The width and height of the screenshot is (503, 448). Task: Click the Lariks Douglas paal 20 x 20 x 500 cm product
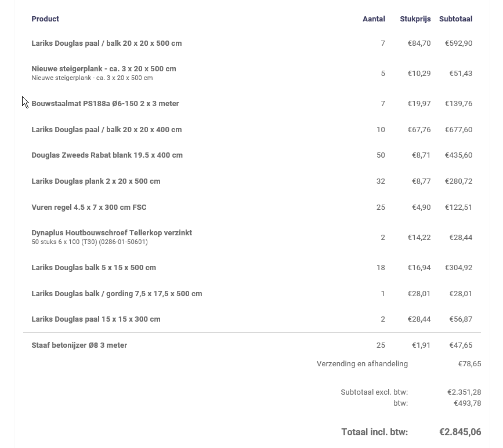click(x=106, y=43)
